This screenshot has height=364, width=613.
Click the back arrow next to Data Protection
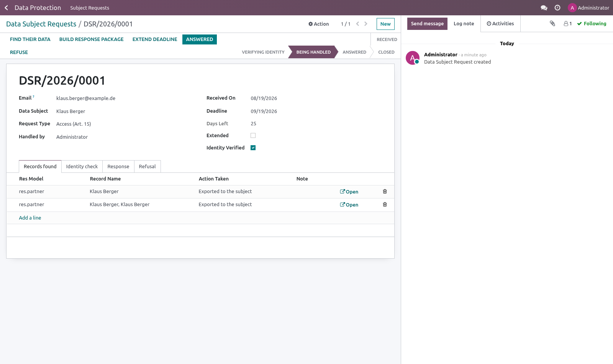coord(6,8)
